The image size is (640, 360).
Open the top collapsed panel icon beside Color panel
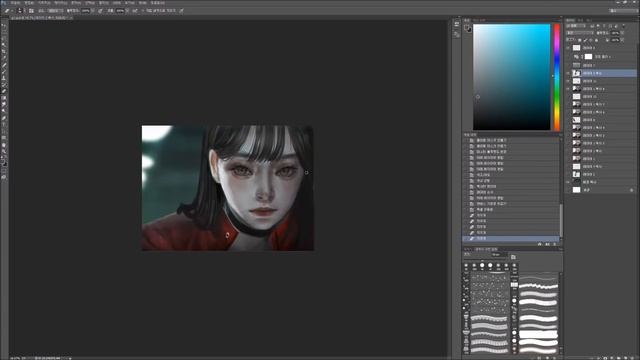457,25
